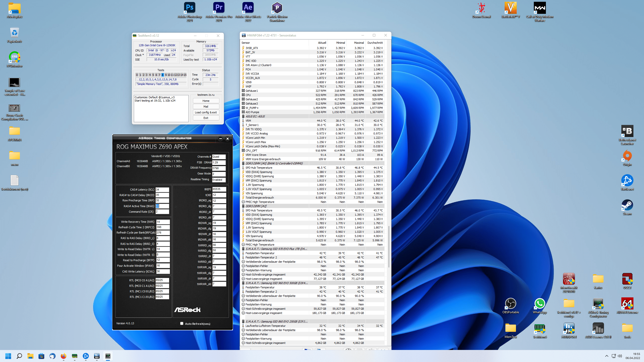644x362 pixels.
Task: Open the Karhu folder
Action: pos(598,282)
